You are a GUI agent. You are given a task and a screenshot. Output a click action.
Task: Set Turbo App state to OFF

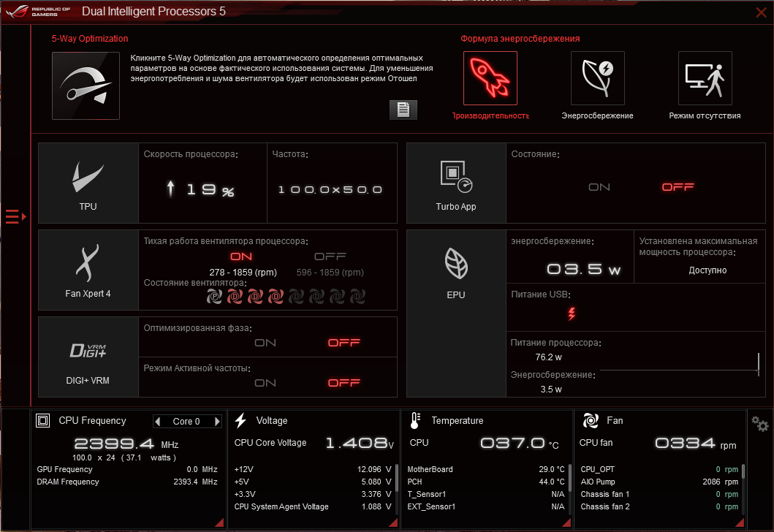tap(678, 187)
